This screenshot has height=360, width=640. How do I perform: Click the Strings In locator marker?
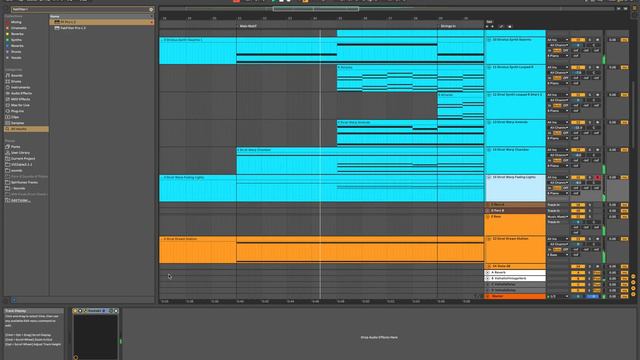point(448,26)
